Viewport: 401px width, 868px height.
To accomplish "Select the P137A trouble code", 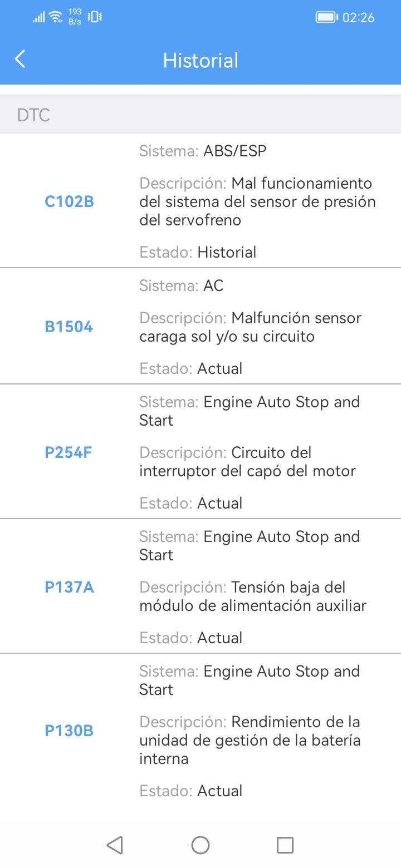I will pos(70,587).
